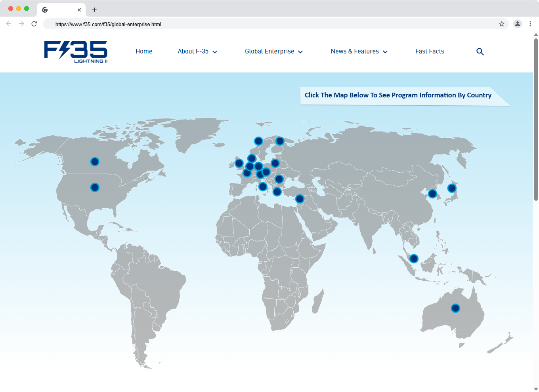Image resolution: width=539 pixels, height=392 pixels.
Task: Go back to the previous page
Action: [x=9, y=24]
